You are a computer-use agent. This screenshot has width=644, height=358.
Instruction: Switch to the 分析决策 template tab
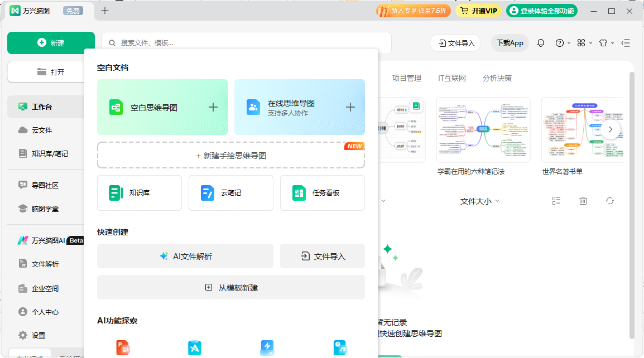pyautogui.click(x=497, y=78)
